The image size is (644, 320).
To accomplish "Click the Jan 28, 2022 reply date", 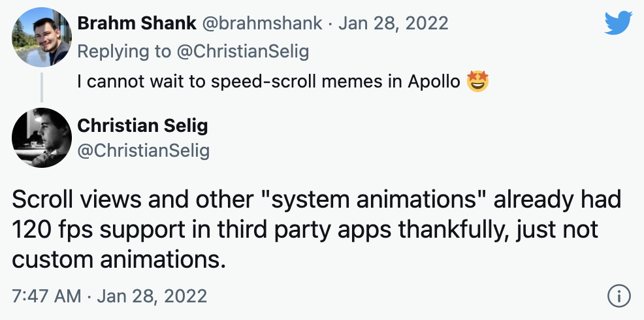I will 393,23.
